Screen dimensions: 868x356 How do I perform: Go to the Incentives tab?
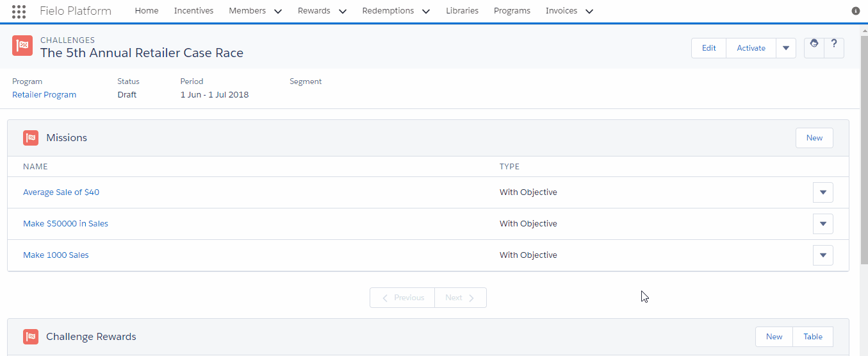tap(193, 11)
